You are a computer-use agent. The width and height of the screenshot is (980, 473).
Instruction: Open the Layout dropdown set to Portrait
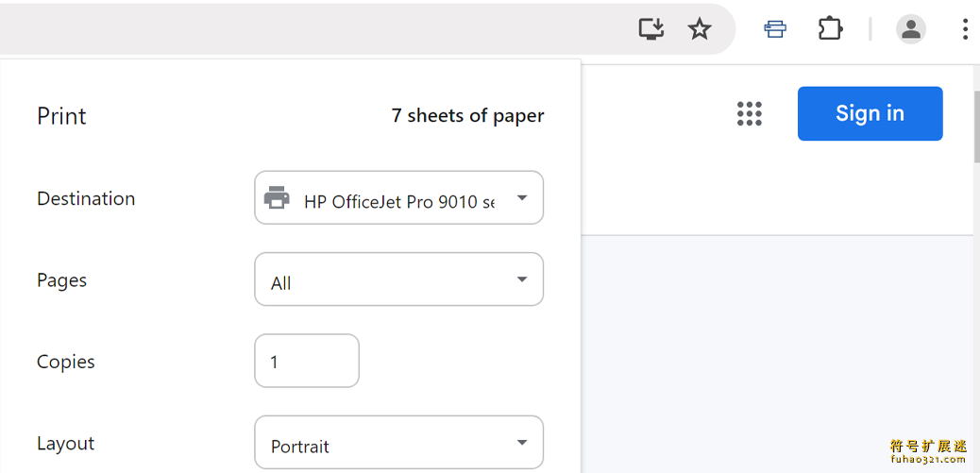click(x=398, y=443)
